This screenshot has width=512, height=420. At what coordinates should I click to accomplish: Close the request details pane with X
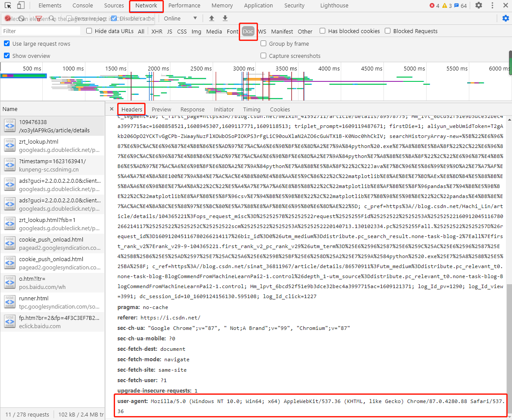(112, 109)
